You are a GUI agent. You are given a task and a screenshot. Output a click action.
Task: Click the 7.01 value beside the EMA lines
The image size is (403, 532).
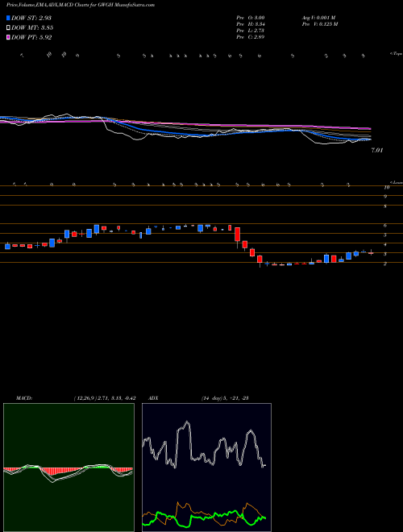click(x=377, y=150)
